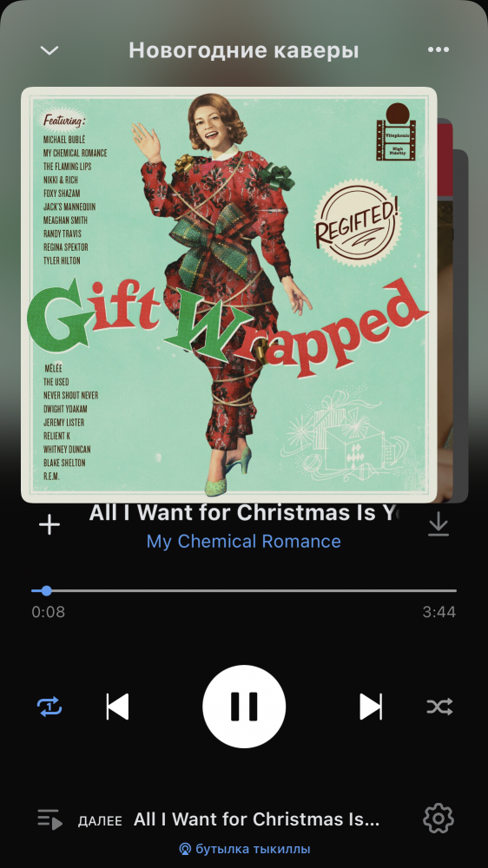Collapse the player with the down chevron
488x868 pixels.
pyautogui.click(x=49, y=50)
